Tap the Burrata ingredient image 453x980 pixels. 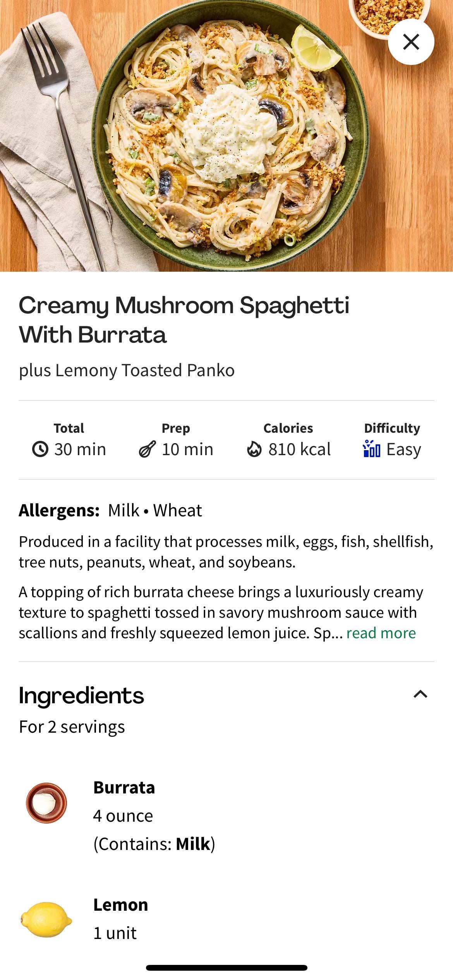click(x=46, y=803)
